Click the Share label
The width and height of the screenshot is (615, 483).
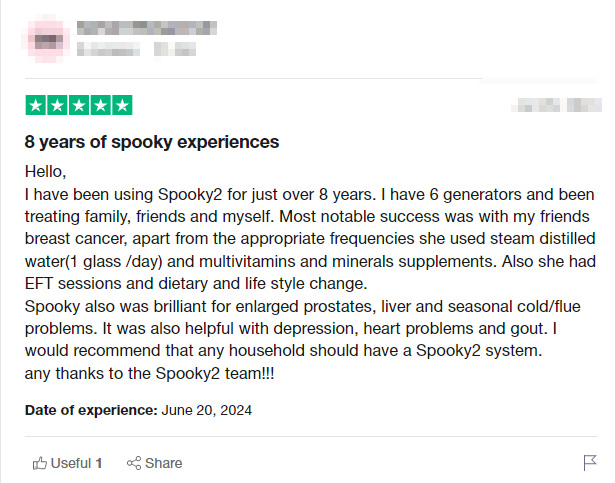[164, 463]
